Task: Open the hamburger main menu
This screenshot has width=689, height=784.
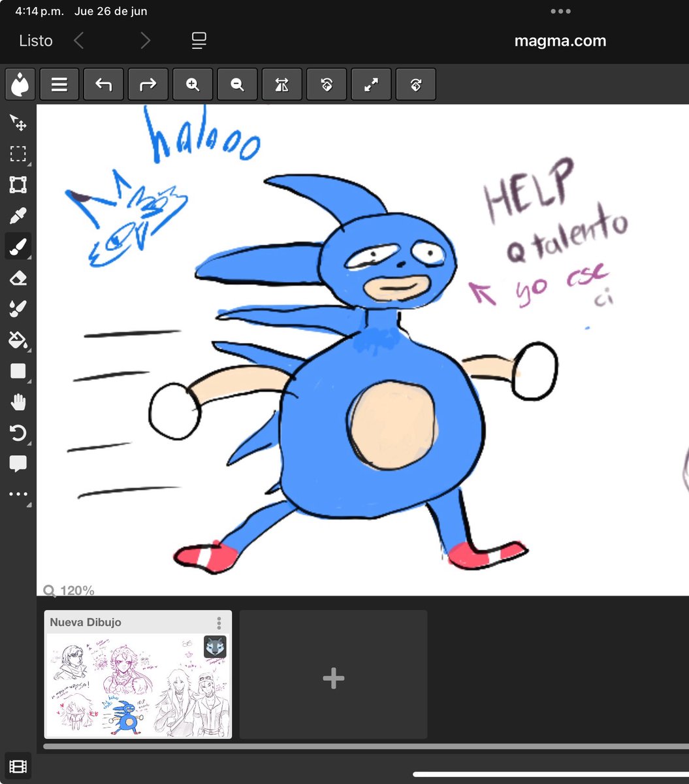Action: [59, 84]
